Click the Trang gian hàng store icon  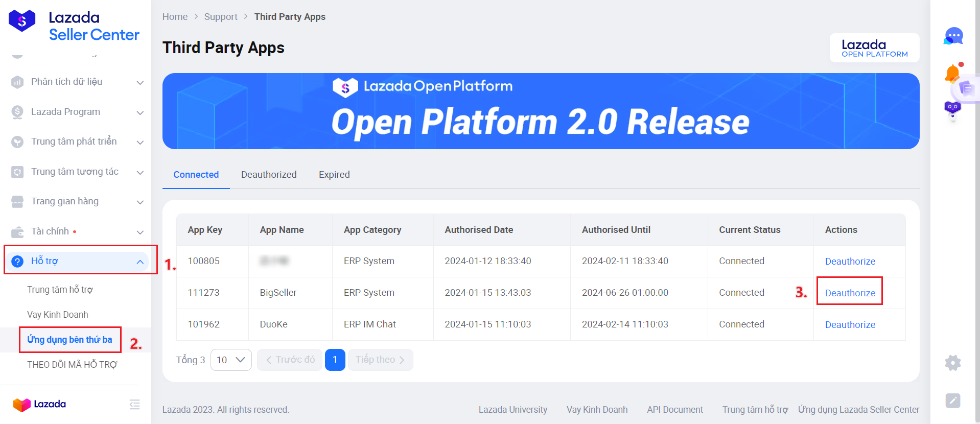(x=17, y=201)
